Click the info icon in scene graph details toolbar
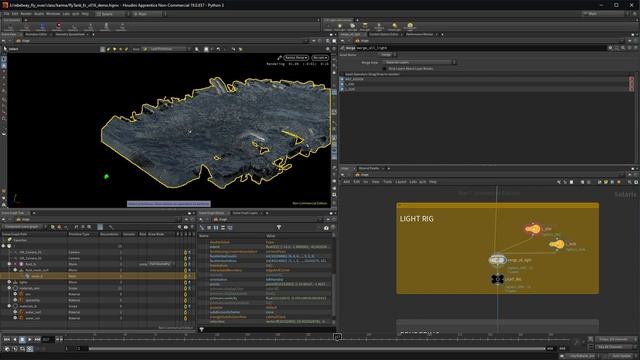The height and width of the screenshot is (360, 640). [x=326, y=227]
